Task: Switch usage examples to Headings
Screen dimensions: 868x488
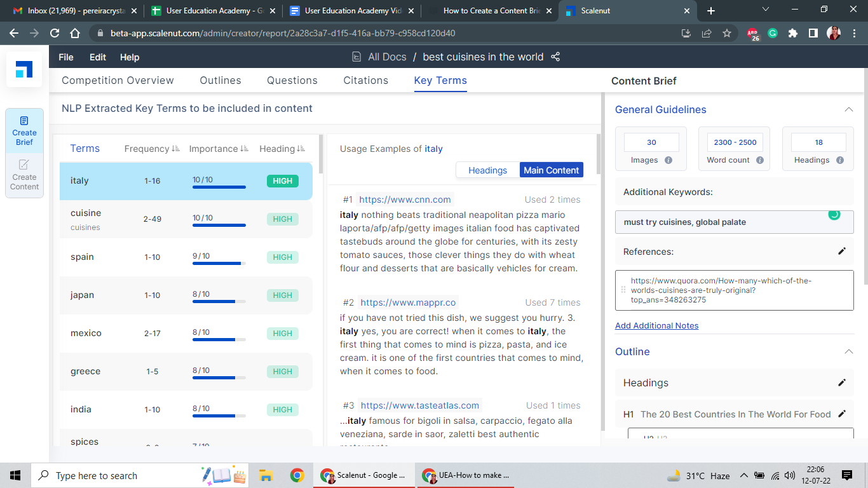Action: pyautogui.click(x=487, y=170)
